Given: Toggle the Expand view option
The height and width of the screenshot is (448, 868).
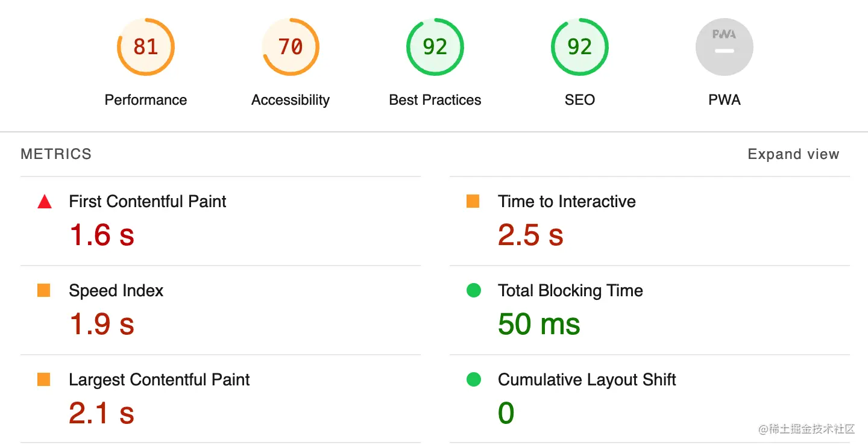Looking at the screenshot, I should 793,155.
